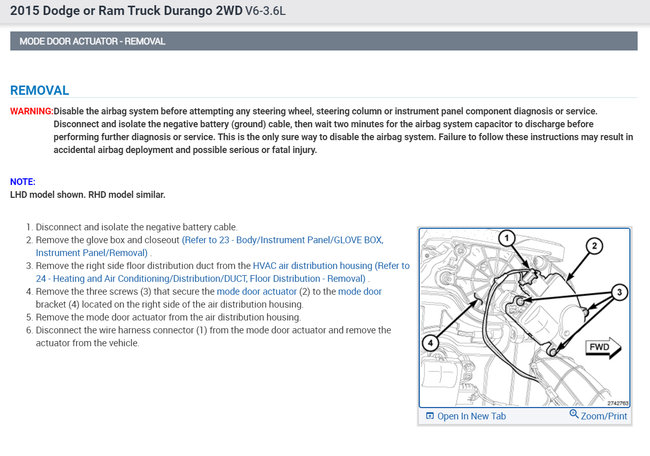Viewport: 650px width, 456px height.
Task: Select the 2015 Dodge Durango vehicle title
Action: pos(126,11)
